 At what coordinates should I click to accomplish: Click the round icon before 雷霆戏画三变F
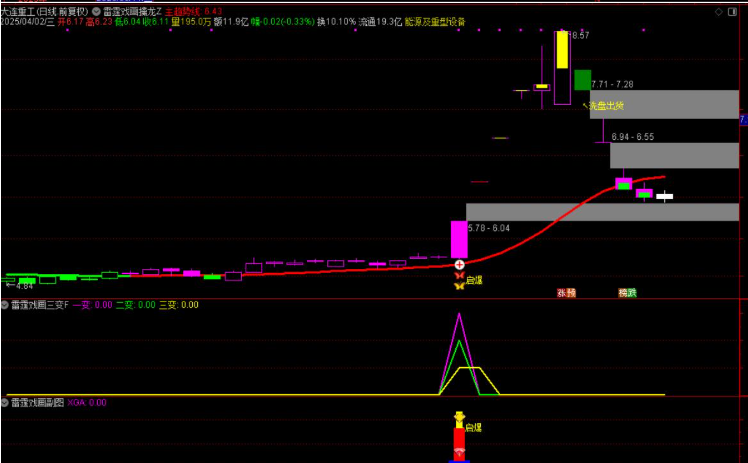(x=5, y=305)
